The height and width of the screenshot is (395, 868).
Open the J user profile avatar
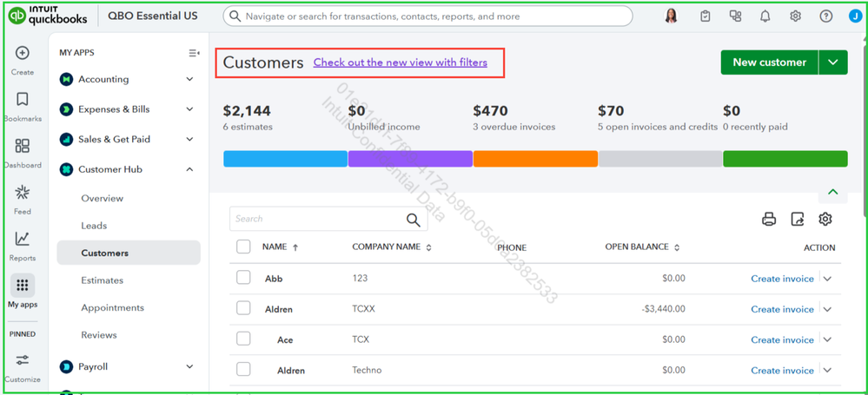[854, 16]
